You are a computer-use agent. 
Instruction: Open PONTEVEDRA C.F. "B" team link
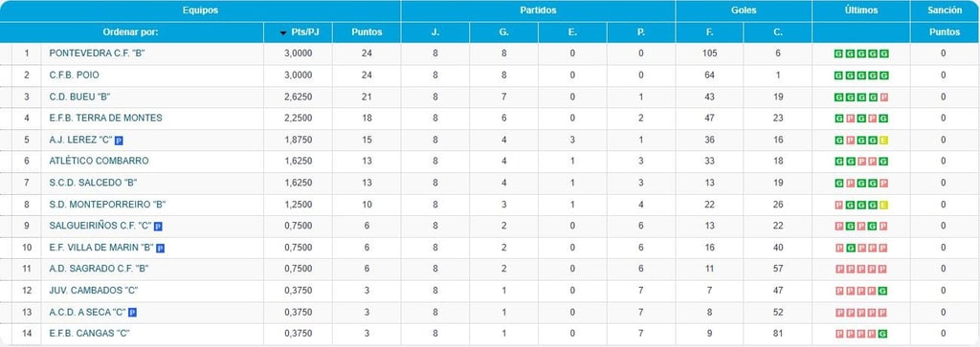click(98, 54)
